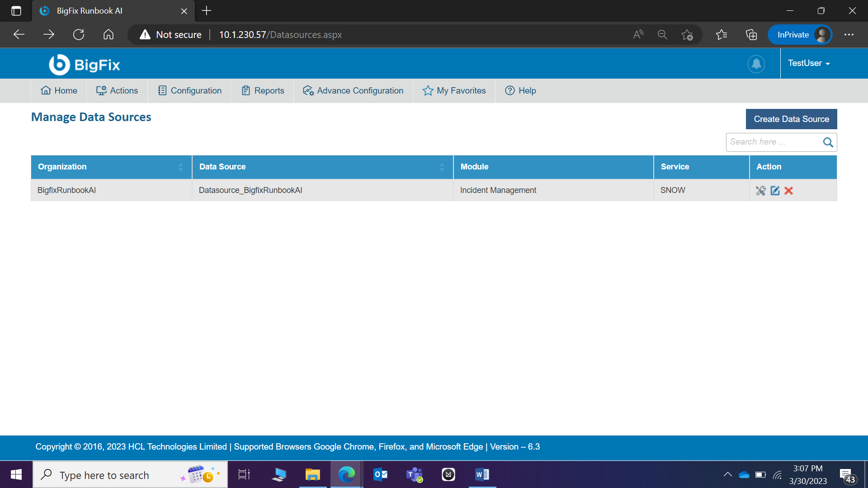Click the edit pencil icon for Datasource_BigfixRunbookAI

click(775, 191)
